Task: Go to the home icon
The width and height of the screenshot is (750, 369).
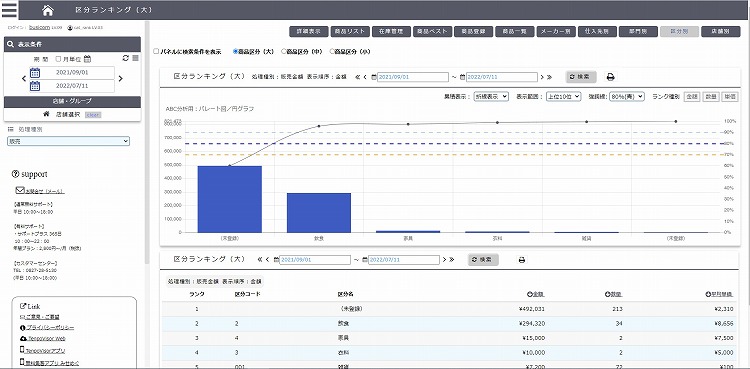Action: tap(48, 10)
